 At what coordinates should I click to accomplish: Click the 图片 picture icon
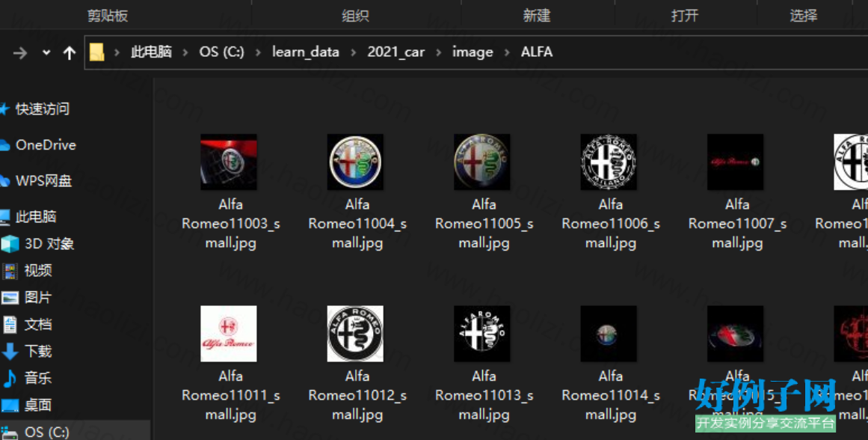tap(10, 298)
